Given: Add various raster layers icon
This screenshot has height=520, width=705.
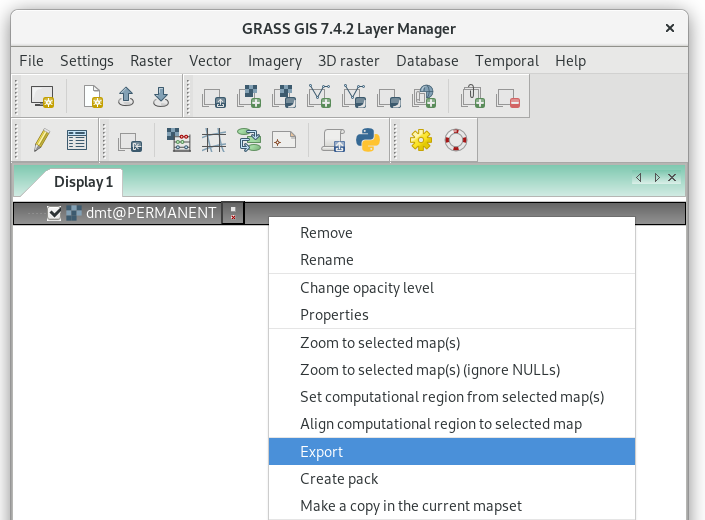Looking at the screenshot, I should pos(284,97).
